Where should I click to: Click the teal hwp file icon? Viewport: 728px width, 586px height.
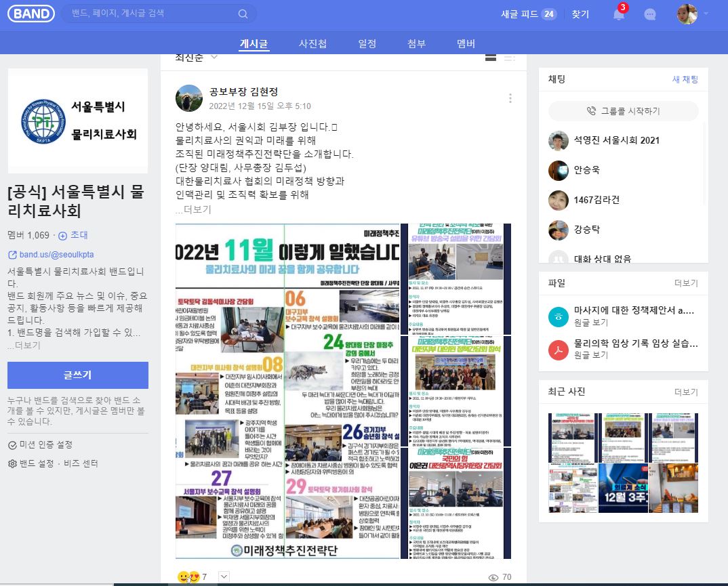coord(559,316)
